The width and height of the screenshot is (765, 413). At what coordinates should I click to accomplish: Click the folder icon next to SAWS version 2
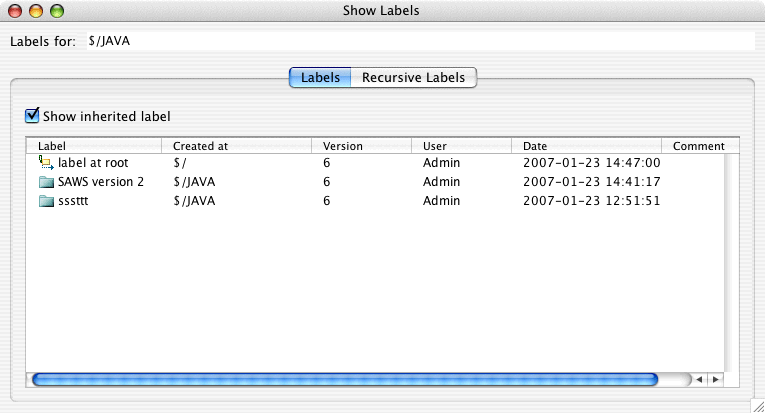45,182
